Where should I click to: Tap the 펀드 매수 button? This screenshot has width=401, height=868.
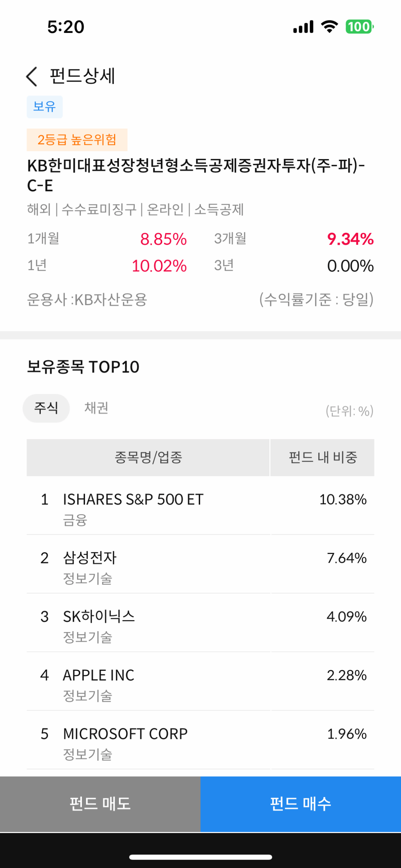tap(301, 804)
